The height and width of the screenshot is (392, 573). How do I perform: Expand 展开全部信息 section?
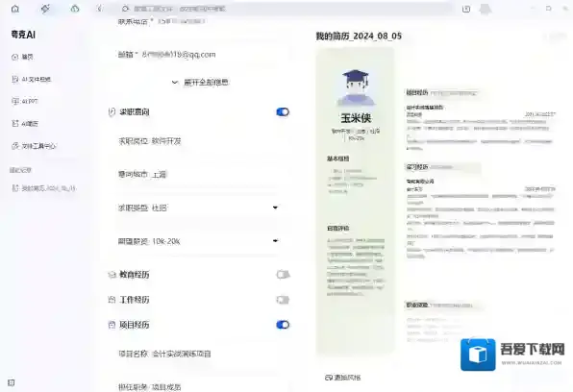[200, 83]
